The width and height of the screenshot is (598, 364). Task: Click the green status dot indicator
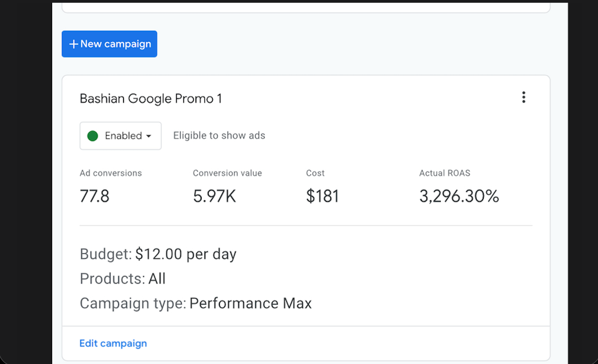point(92,136)
